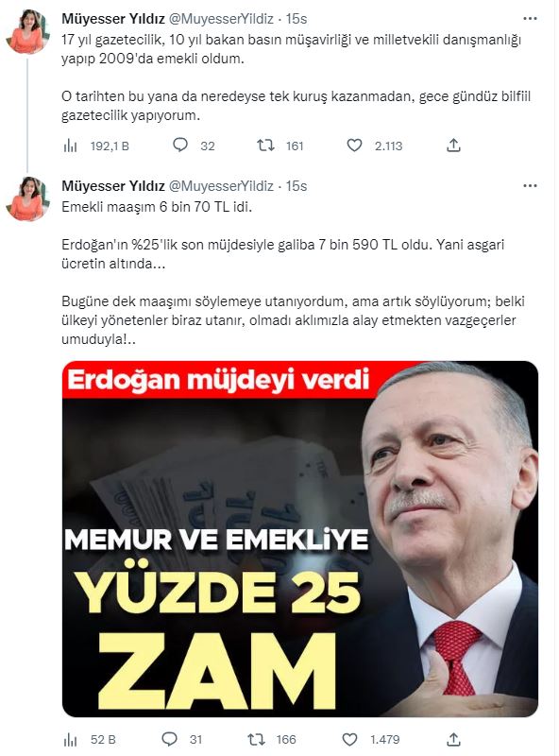Open the Erdoğan müjdeyi verdi image
Image resolution: width=559 pixels, height=756 pixels.
pyautogui.click(x=300, y=539)
